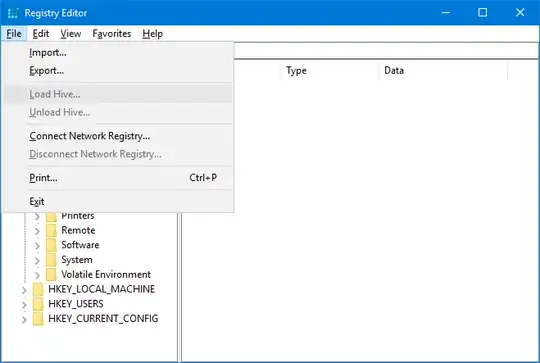Open the File menu

coord(14,34)
